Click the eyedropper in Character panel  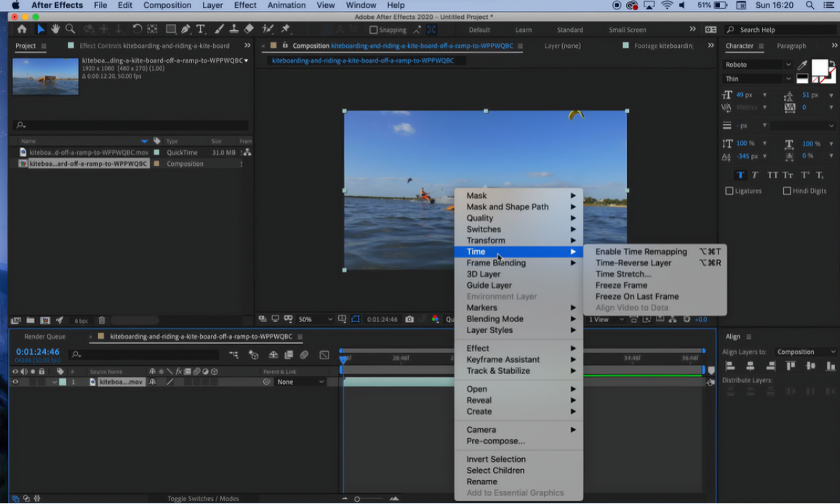click(802, 65)
